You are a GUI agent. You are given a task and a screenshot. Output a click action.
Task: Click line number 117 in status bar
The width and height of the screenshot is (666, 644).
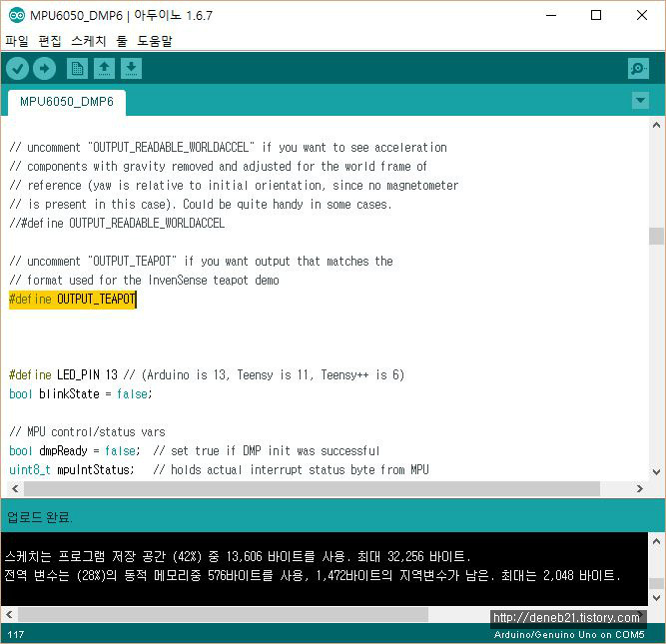point(16,634)
